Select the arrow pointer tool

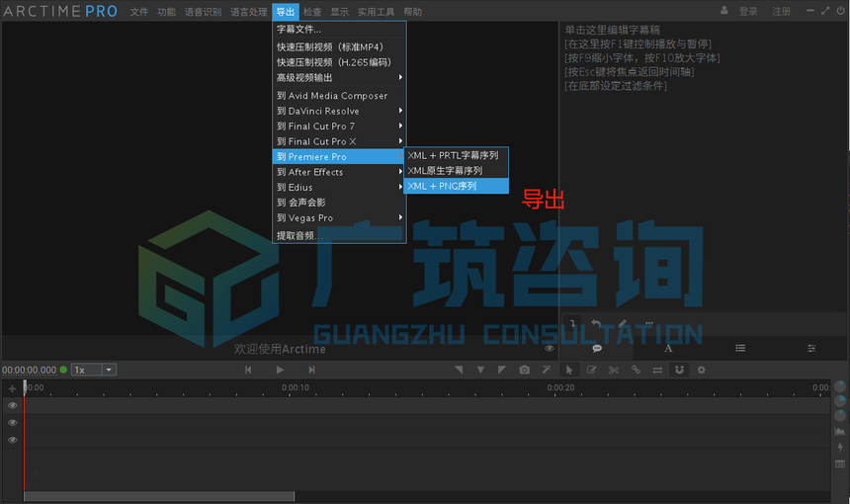[569, 371]
